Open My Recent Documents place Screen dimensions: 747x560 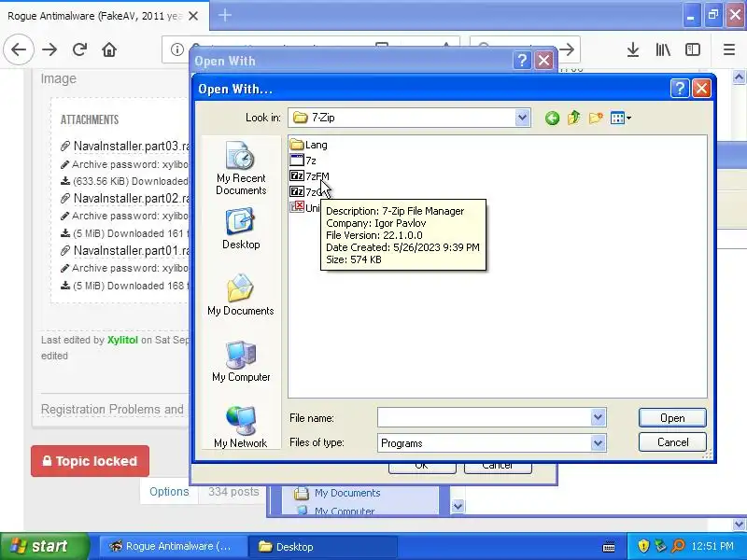241,168
